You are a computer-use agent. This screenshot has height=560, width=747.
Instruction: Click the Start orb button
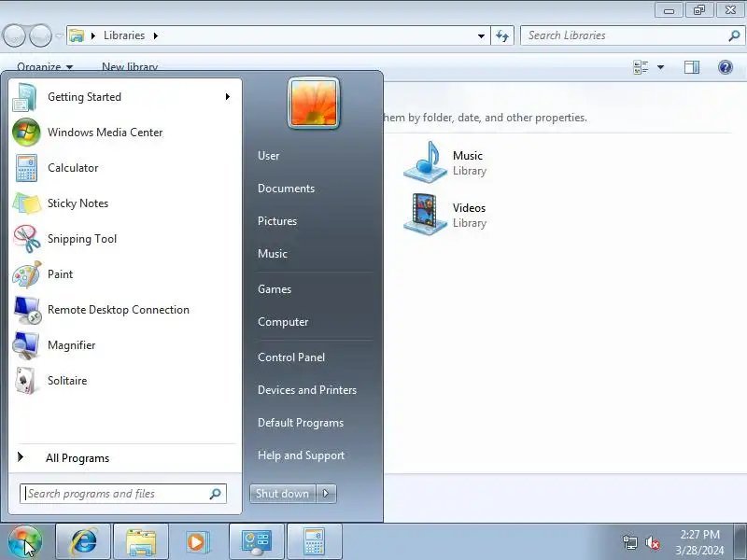click(x=25, y=542)
